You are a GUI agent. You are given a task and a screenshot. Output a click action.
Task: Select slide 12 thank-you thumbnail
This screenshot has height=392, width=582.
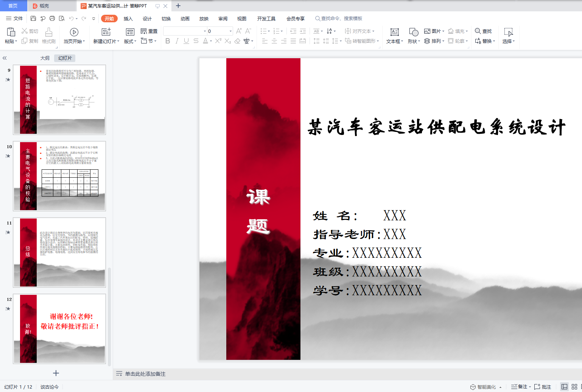(x=59, y=328)
